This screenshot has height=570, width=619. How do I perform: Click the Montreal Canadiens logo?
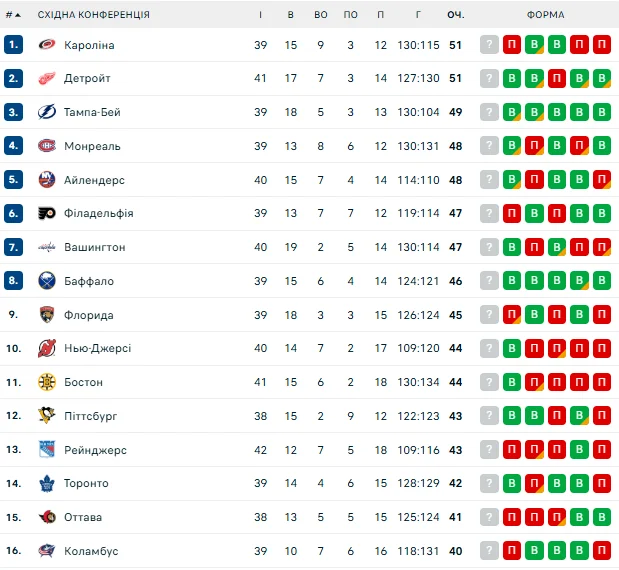pos(47,146)
